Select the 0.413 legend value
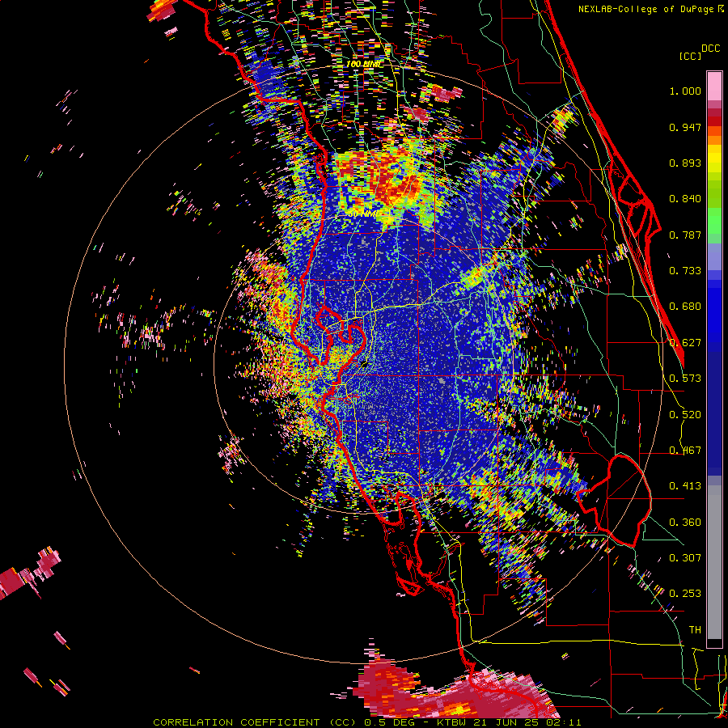 pyautogui.click(x=685, y=486)
